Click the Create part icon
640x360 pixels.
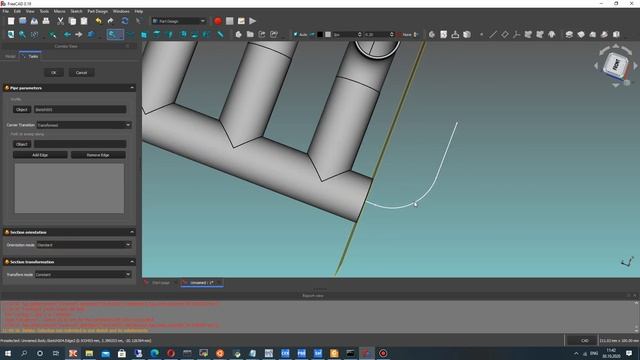point(238,35)
